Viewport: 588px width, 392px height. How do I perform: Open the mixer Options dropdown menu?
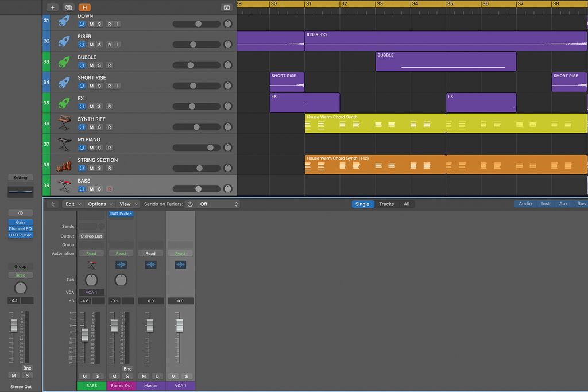pos(100,204)
